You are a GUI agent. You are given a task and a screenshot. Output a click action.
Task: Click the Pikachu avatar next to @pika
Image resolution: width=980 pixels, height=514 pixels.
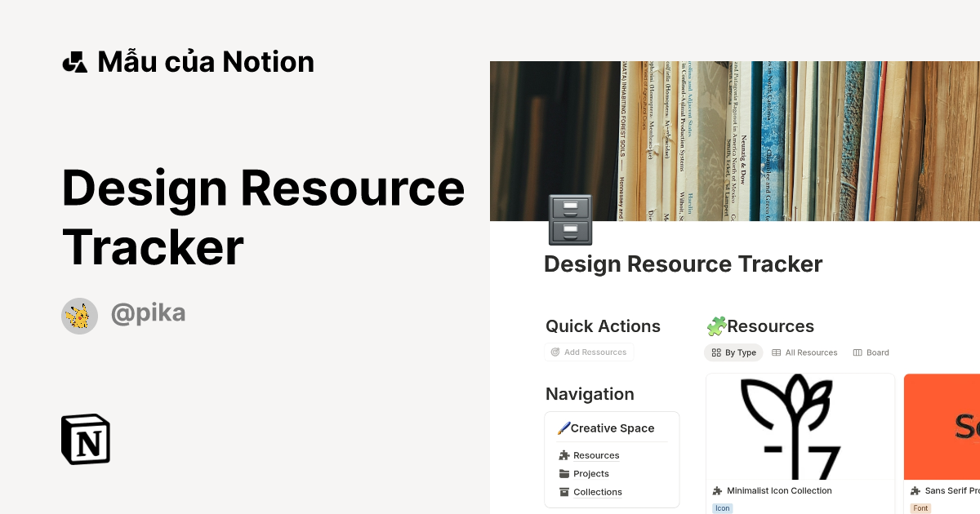pos(79,315)
